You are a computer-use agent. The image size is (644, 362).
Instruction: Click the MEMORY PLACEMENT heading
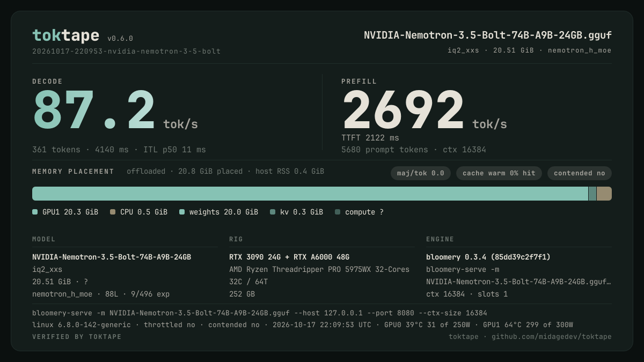point(73,172)
